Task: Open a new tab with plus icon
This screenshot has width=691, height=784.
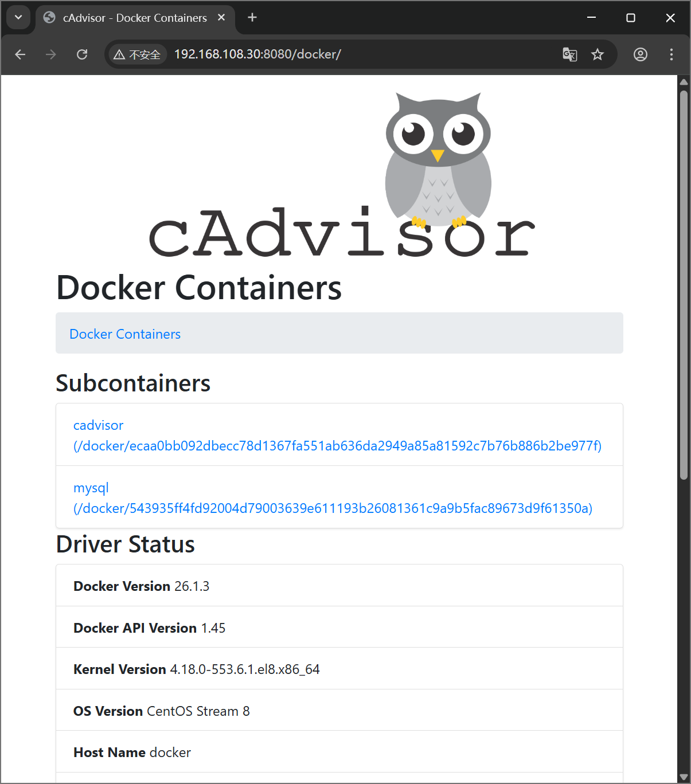Action: point(252,18)
